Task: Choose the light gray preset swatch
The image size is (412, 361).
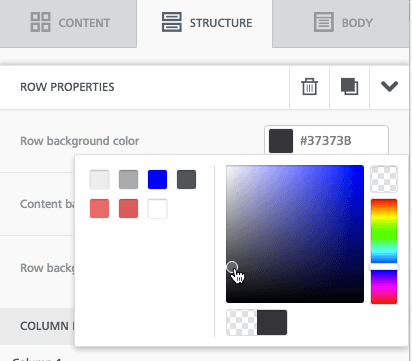Action: pos(99,179)
